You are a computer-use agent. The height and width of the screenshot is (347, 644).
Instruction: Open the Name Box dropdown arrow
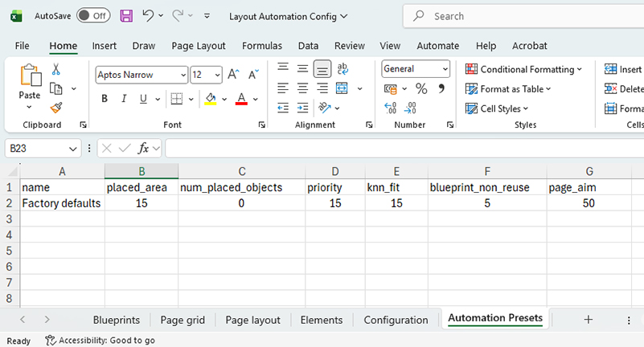coord(72,149)
